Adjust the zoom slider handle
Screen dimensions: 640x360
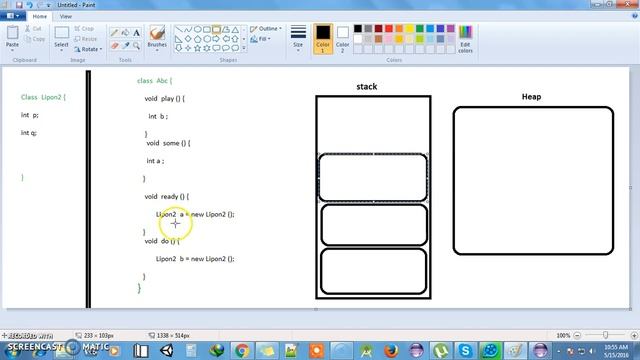click(x=605, y=335)
